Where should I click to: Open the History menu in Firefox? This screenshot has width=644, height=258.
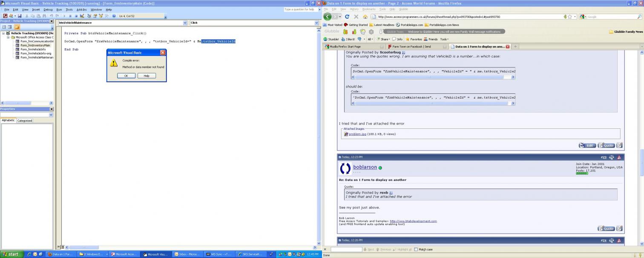coord(354,9)
